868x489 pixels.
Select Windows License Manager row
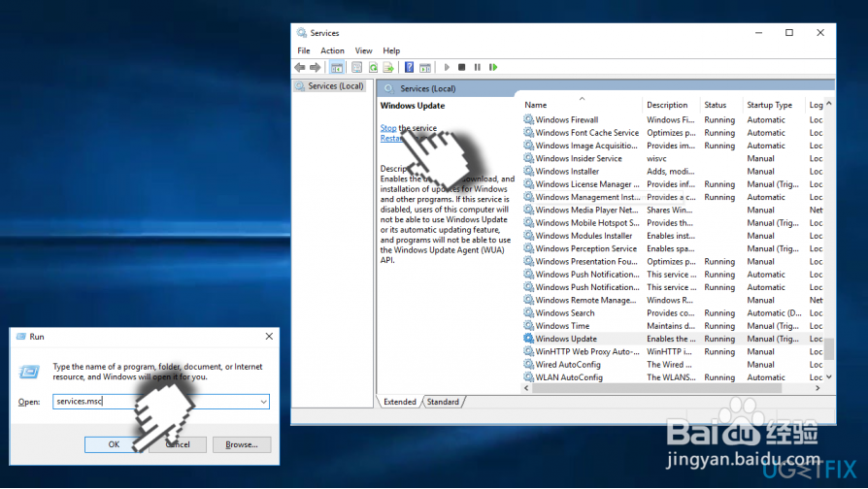coord(673,184)
